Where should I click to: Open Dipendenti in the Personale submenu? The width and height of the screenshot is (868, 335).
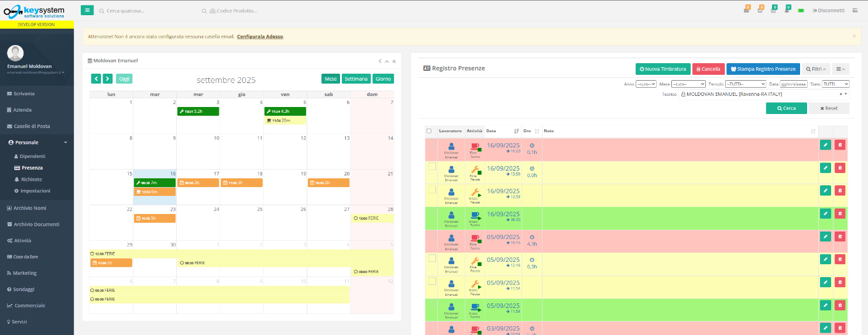[x=32, y=156]
